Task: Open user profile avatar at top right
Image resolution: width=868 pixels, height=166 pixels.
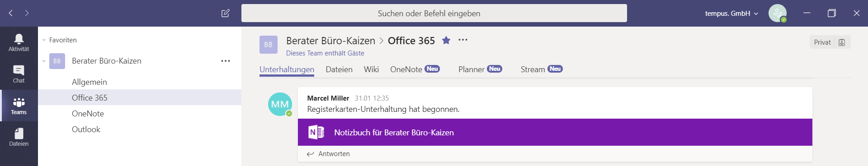Action: click(x=778, y=13)
